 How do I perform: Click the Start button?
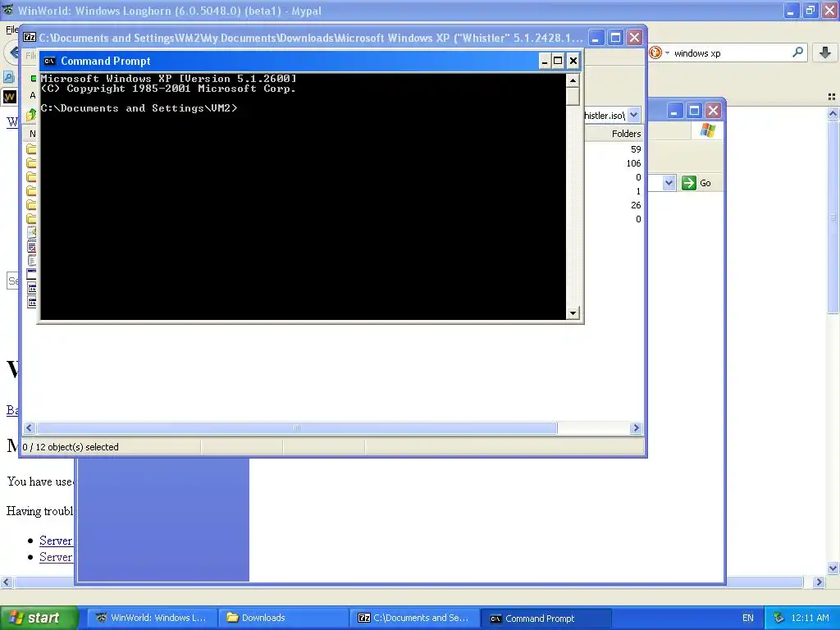pos(39,618)
